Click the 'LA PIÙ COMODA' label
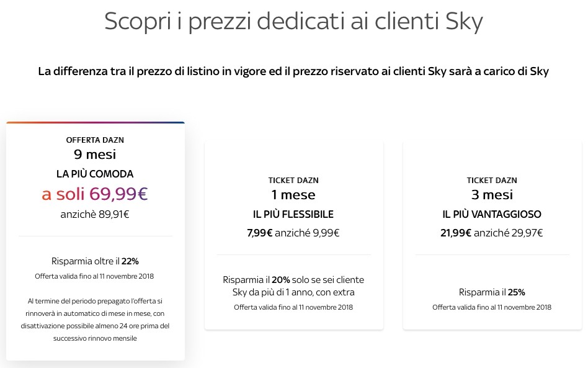This screenshot has height=368, width=588. (95, 174)
